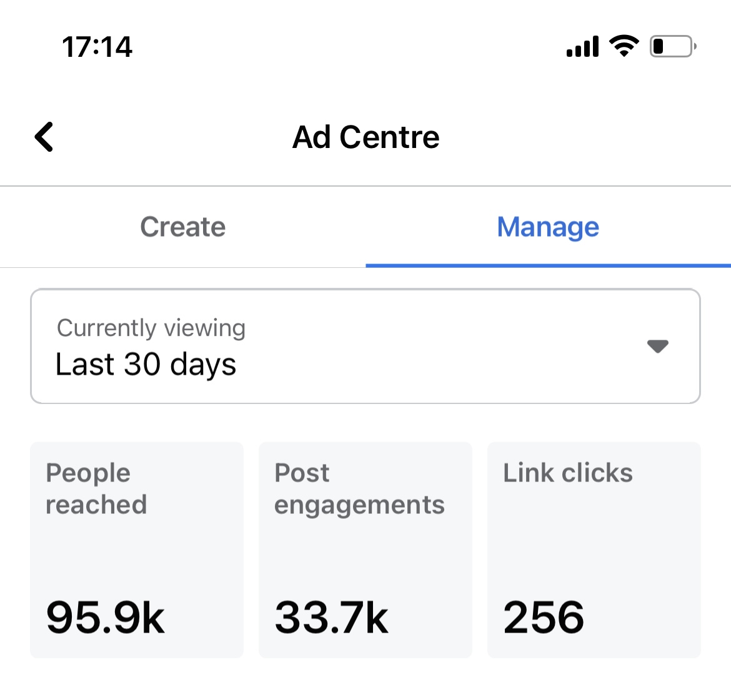Tap the 33.7k engagements value

pyautogui.click(x=332, y=618)
